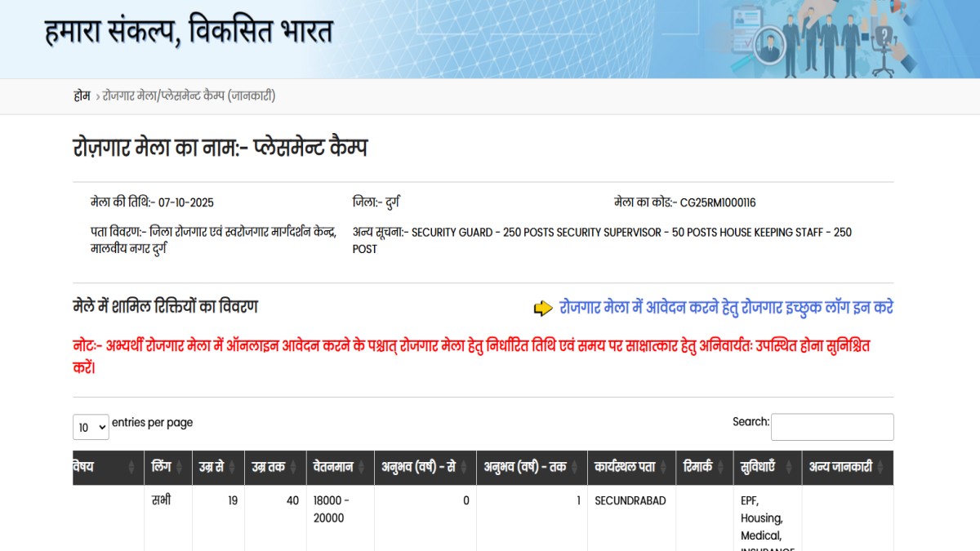
Task: Click अनुभव (वर्ष) - से column header
Action: (x=418, y=468)
